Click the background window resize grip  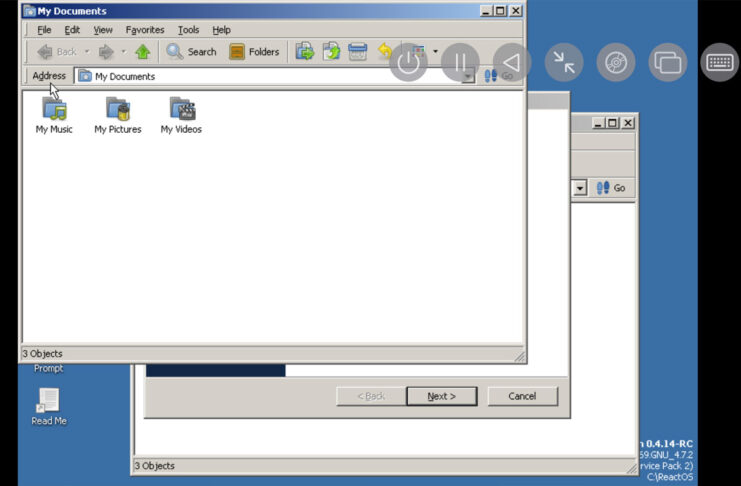[x=631, y=469]
